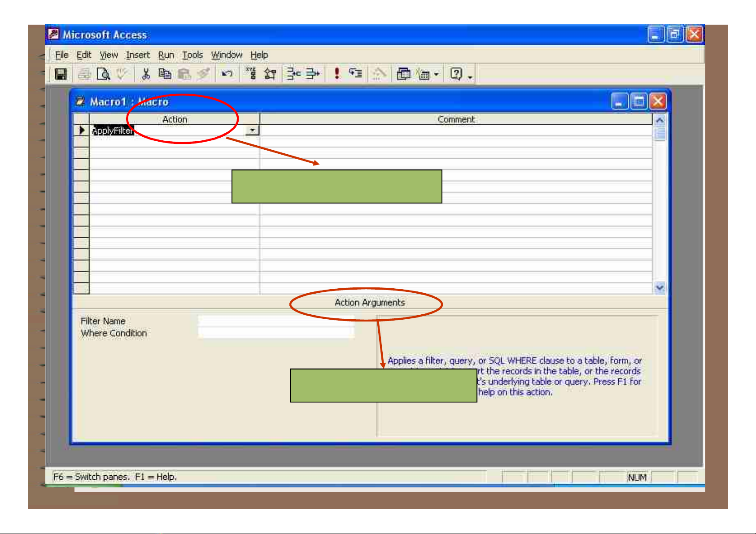
Task: Click the Filter Name input field
Action: (276, 321)
